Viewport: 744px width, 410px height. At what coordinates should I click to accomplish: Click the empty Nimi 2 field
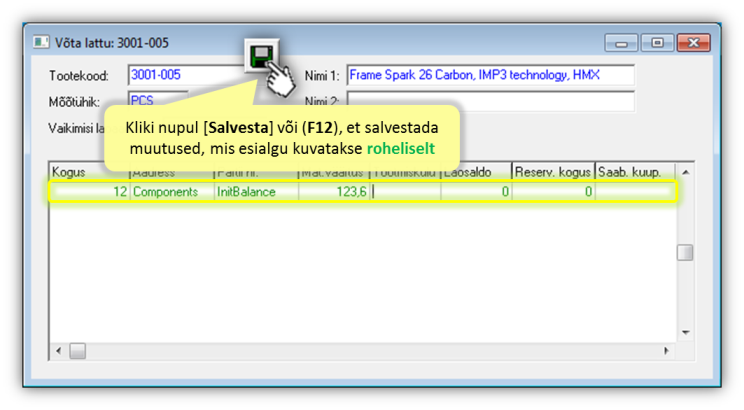(x=491, y=101)
